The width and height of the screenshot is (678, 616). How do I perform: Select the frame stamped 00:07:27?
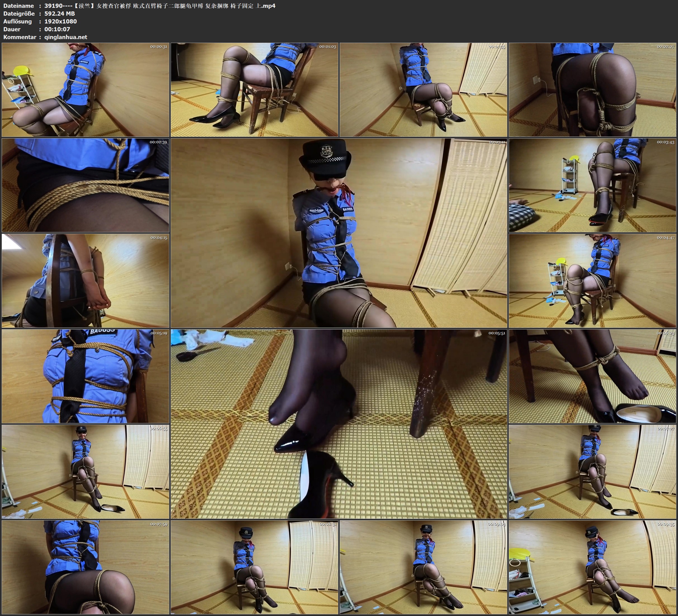(592, 472)
